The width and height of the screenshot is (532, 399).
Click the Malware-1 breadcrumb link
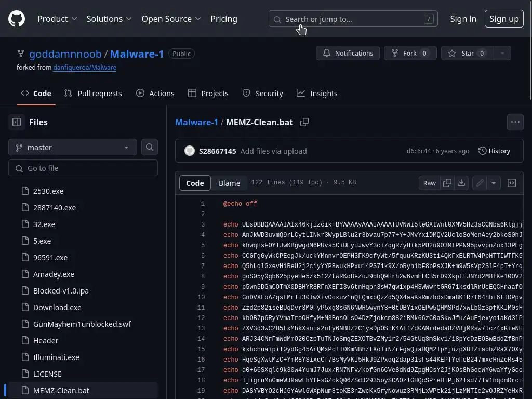[x=196, y=122]
